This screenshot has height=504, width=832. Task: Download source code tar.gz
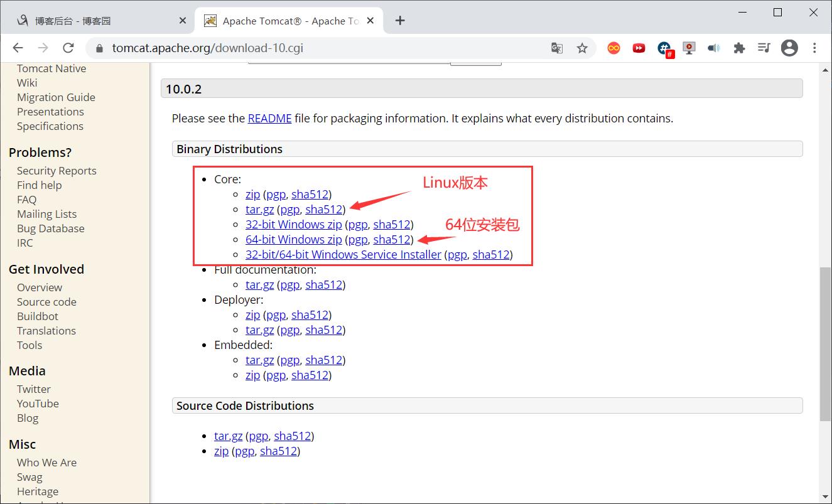[x=229, y=436]
